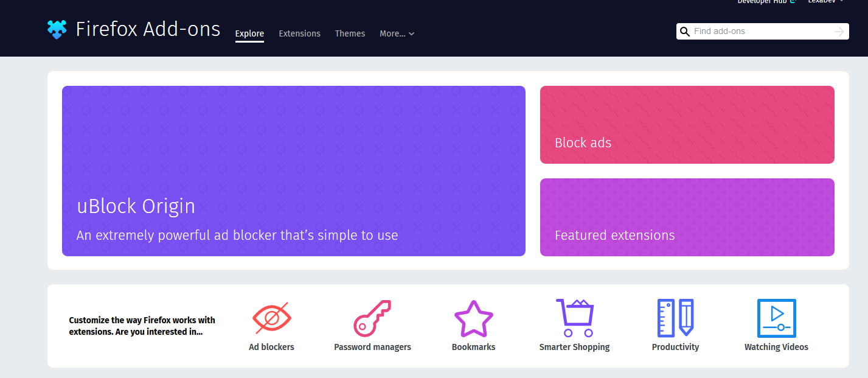Open the Featured extensions card
868x378 pixels.
[687, 217]
